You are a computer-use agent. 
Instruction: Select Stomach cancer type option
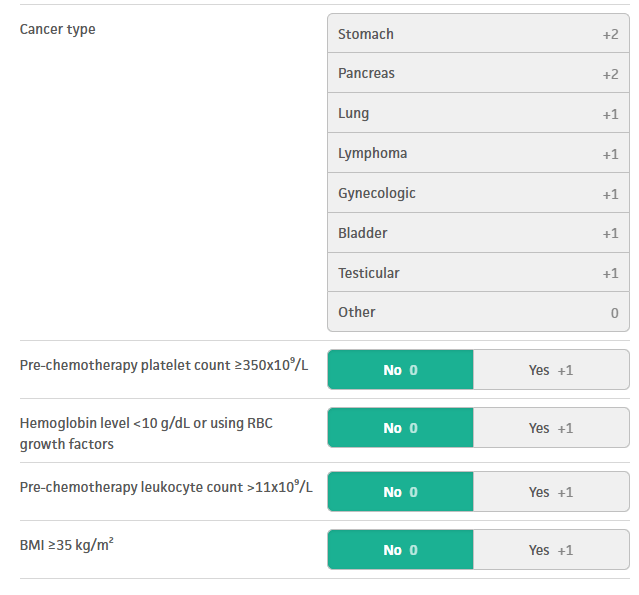478,33
